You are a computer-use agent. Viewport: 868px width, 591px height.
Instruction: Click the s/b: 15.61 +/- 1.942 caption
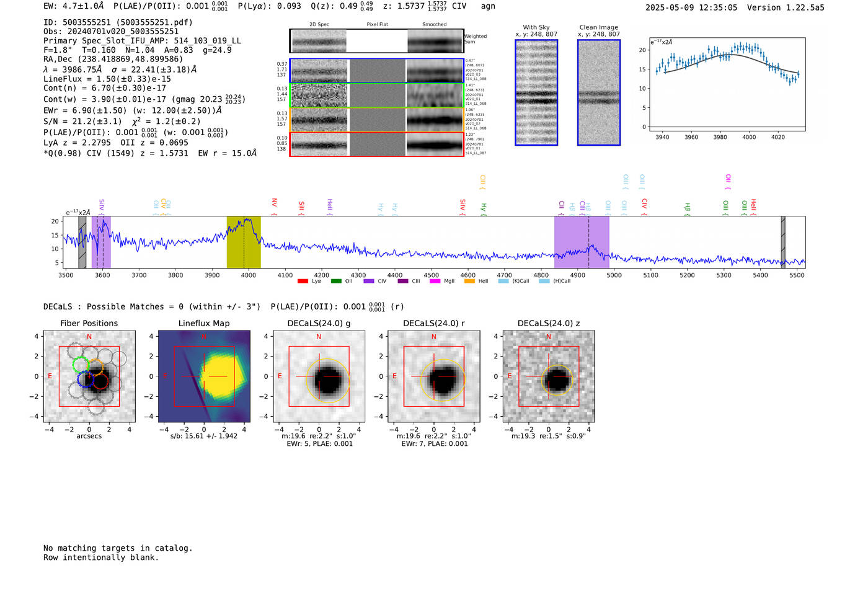coord(204,436)
